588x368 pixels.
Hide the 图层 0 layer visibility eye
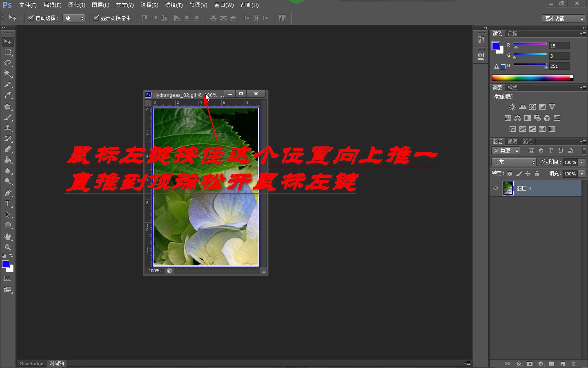[495, 188]
